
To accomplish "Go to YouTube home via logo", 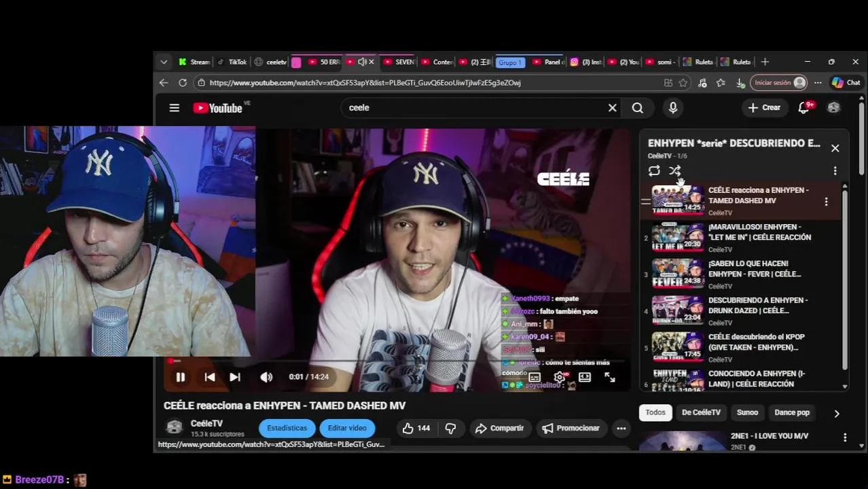I will click(x=217, y=108).
